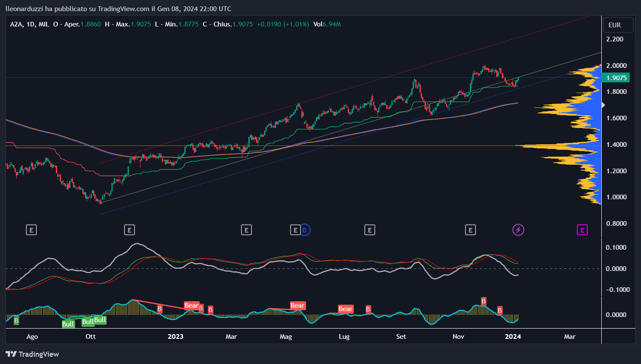The height and width of the screenshot is (364, 641).
Task: Click the earnings E marker above Ago
Action: point(31,230)
